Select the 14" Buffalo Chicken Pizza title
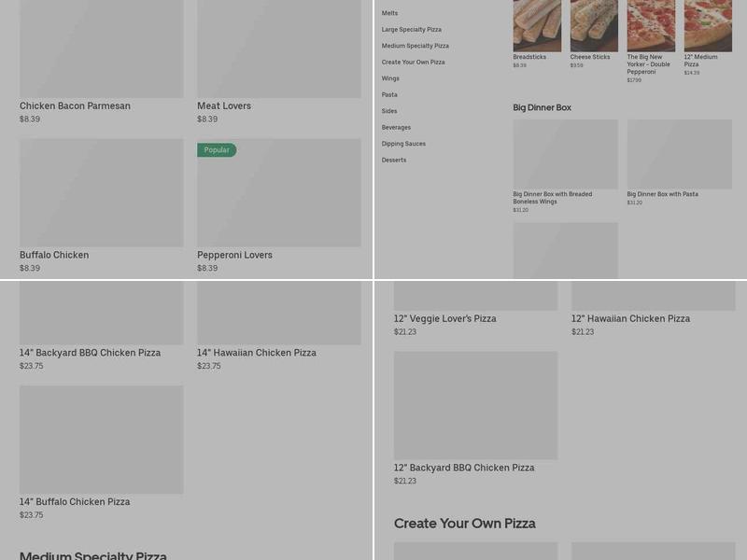This screenshot has width=747, height=560. coord(75,502)
